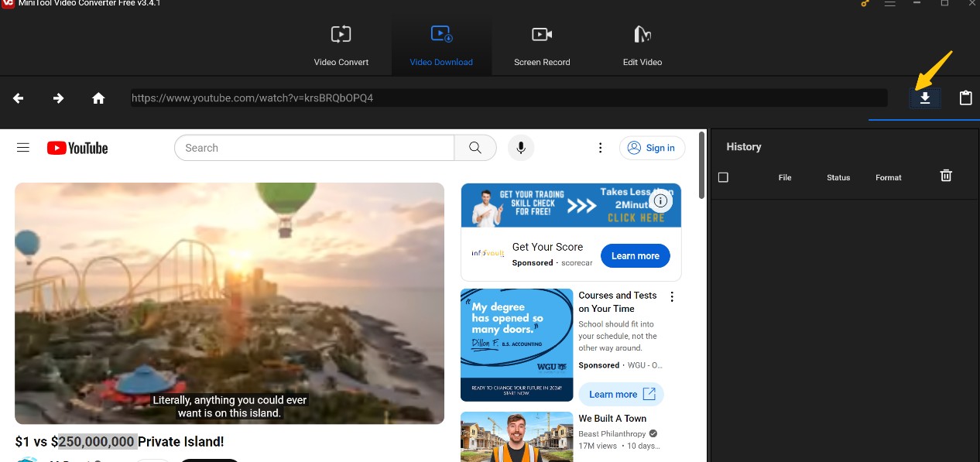Click the home navigation icon
The width and height of the screenshot is (980, 462).
click(99, 98)
